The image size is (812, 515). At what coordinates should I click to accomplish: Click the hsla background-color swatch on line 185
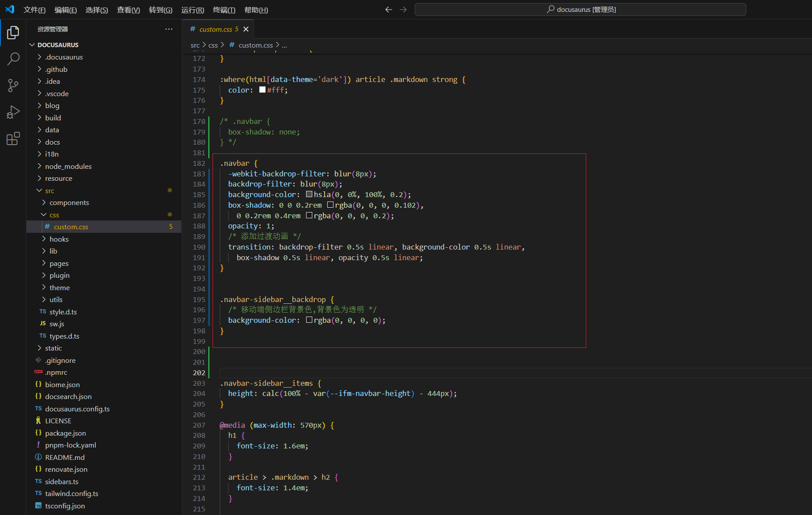pos(309,194)
